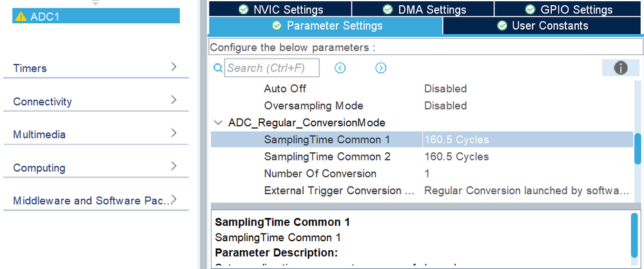The image size is (644, 269).
Task: Collapse the ADC_Regular_ConversionMode group
Action: click(217, 122)
